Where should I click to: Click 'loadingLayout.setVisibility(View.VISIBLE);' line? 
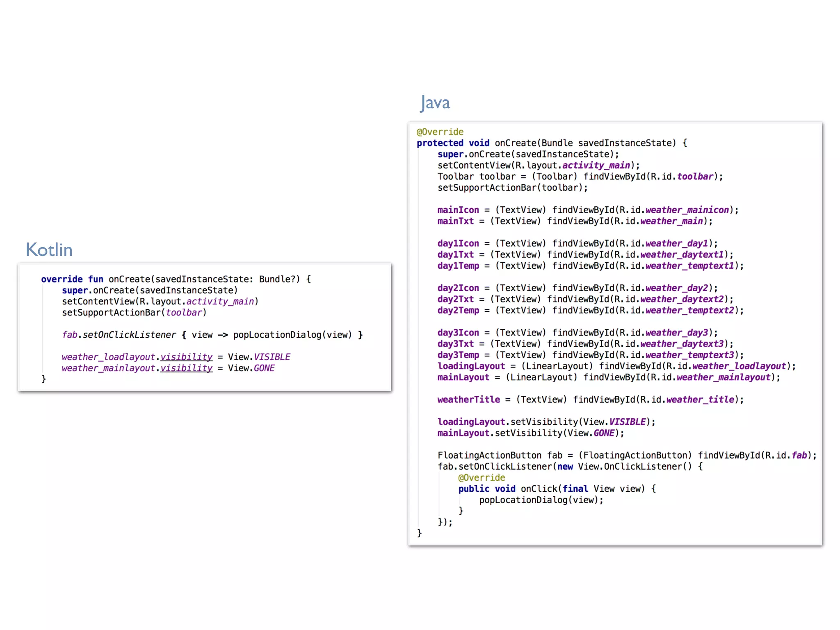546,422
